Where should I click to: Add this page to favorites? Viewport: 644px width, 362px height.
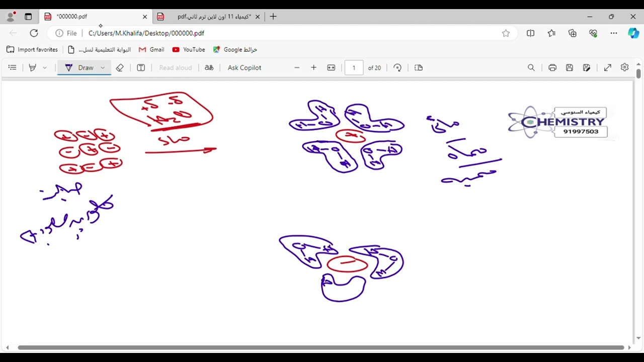pos(506,33)
